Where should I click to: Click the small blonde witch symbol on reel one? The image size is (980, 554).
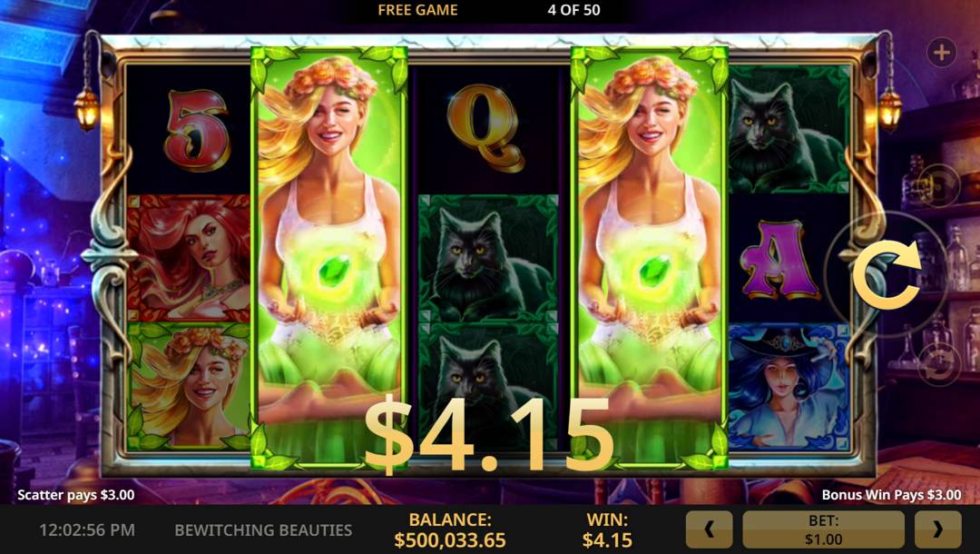pyautogui.click(x=189, y=387)
